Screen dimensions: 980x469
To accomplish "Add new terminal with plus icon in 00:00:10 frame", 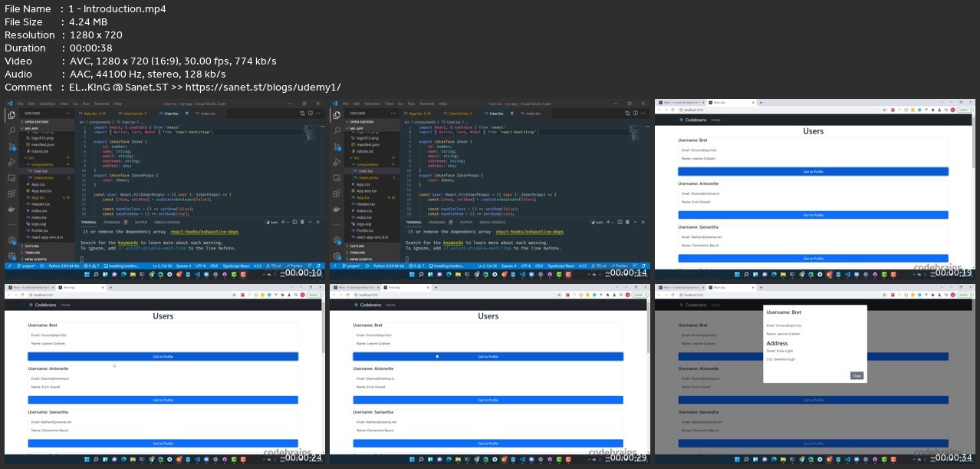I will click(x=283, y=222).
